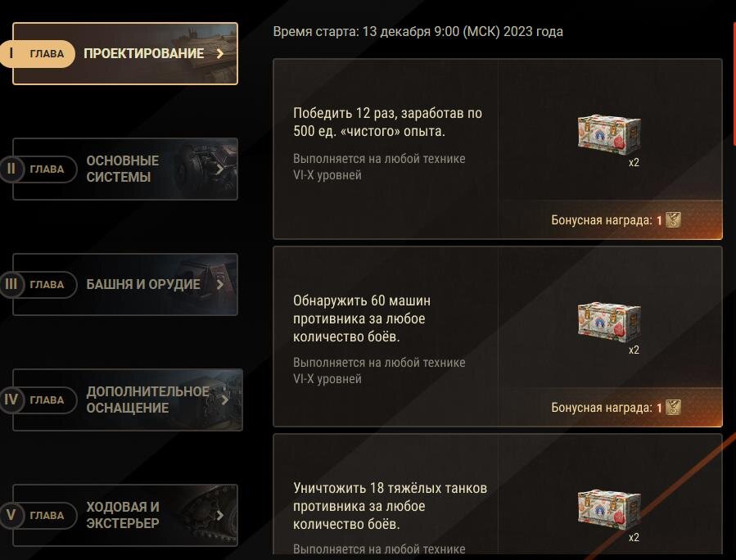This screenshot has width=736, height=560.
Task: Expand the Проектирование chapter arrow
Action: tap(219, 53)
